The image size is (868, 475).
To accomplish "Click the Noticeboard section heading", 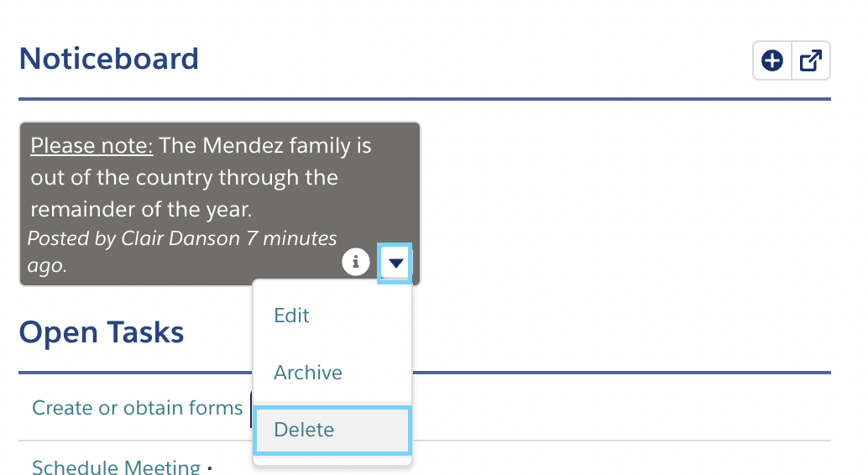I will tap(108, 59).
